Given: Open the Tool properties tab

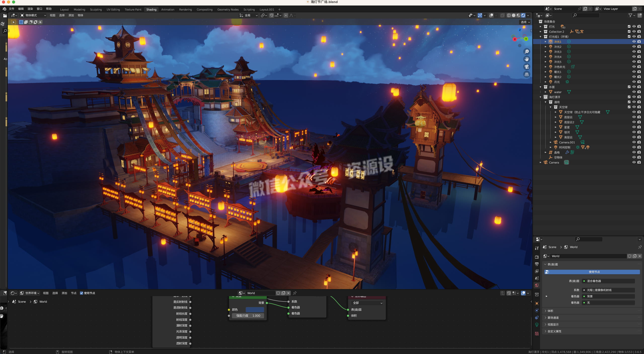Looking at the screenshot, I should (537, 248).
